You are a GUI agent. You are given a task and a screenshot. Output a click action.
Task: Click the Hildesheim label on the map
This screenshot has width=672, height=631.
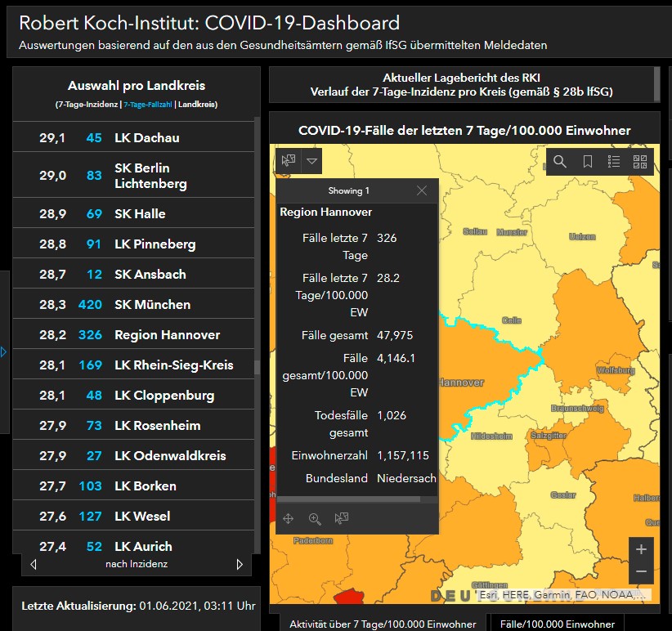(x=491, y=436)
